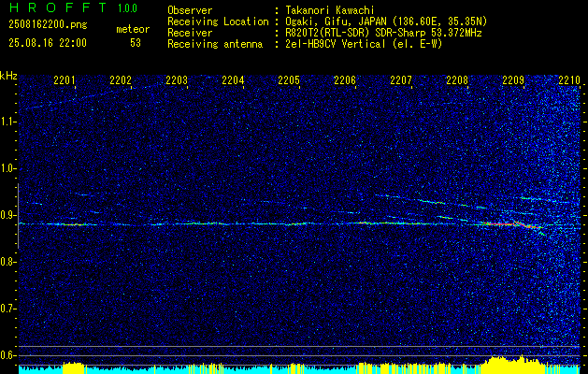588x374 pixels.
Task: Click the gray vertical range bar beside the frequency axis
Action: point(18,216)
